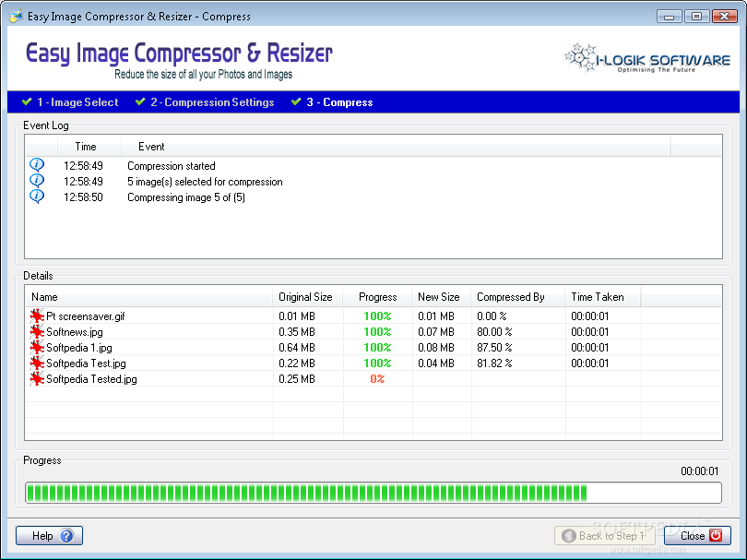Click the 'Softpedia Tested.jpg' file name
The width and height of the screenshot is (747, 560).
click(x=91, y=379)
